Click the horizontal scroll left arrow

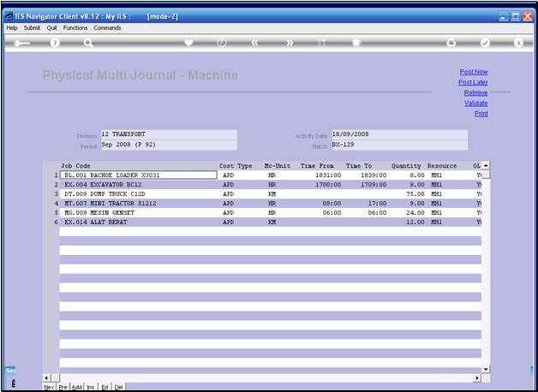click(x=47, y=378)
